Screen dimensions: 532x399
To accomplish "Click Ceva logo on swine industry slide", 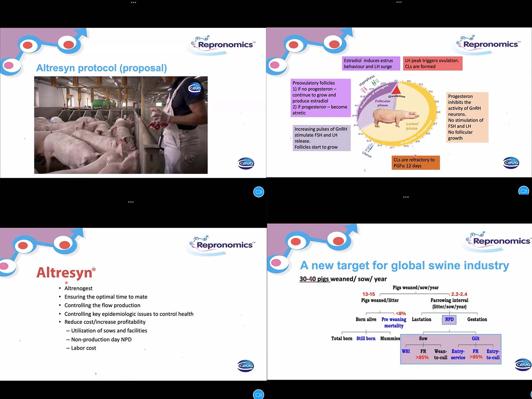I will (523, 364).
